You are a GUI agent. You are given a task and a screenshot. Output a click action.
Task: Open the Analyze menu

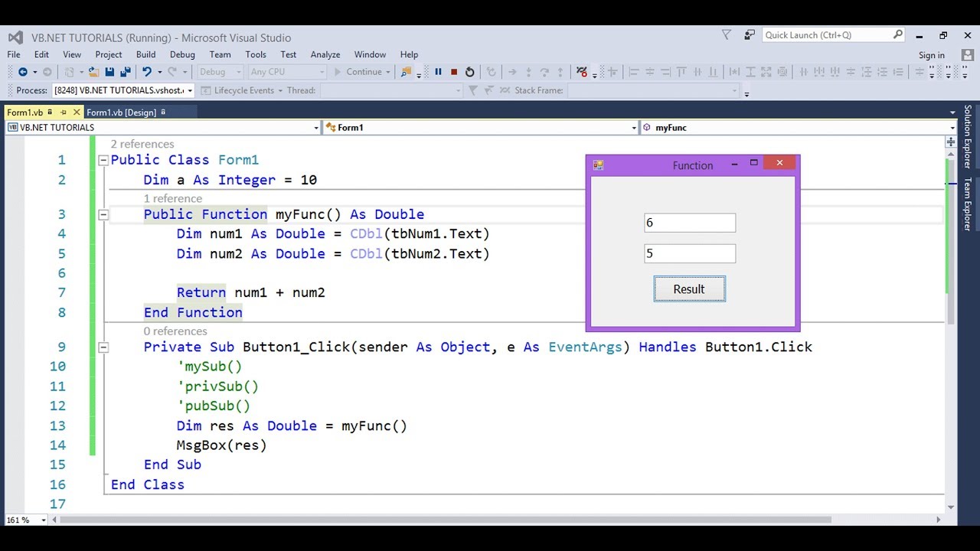(x=325, y=54)
